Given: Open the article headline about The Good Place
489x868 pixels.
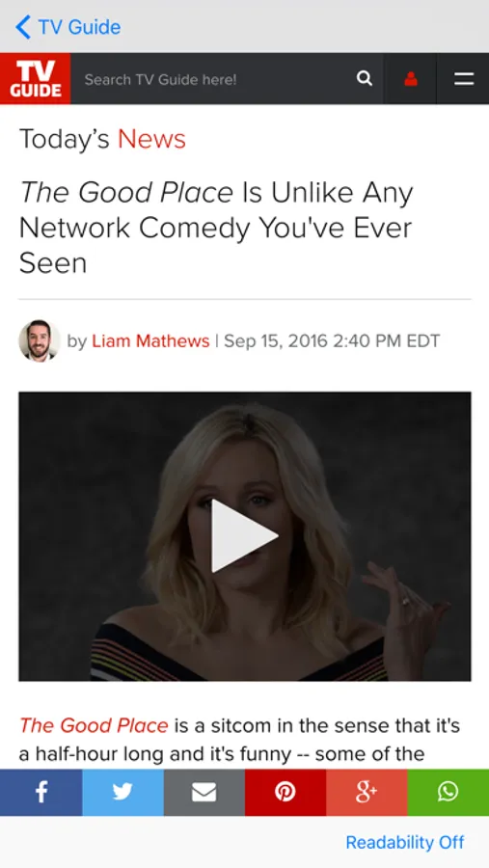Looking at the screenshot, I should 217,228.
